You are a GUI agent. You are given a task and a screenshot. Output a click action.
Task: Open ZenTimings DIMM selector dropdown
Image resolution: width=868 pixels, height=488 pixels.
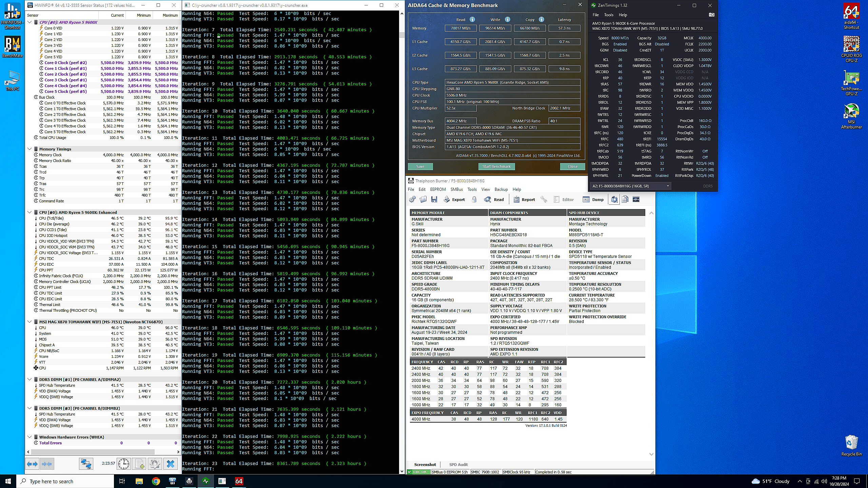click(x=631, y=186)
